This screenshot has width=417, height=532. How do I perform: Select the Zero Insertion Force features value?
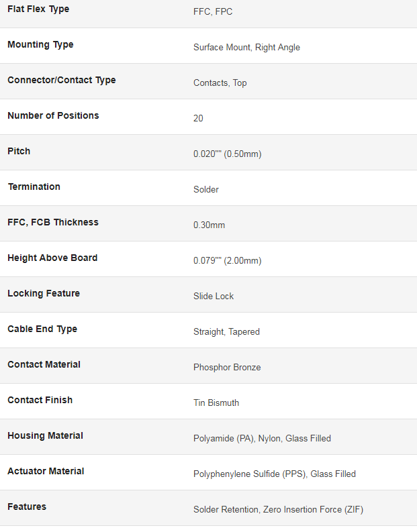(279, 510)
